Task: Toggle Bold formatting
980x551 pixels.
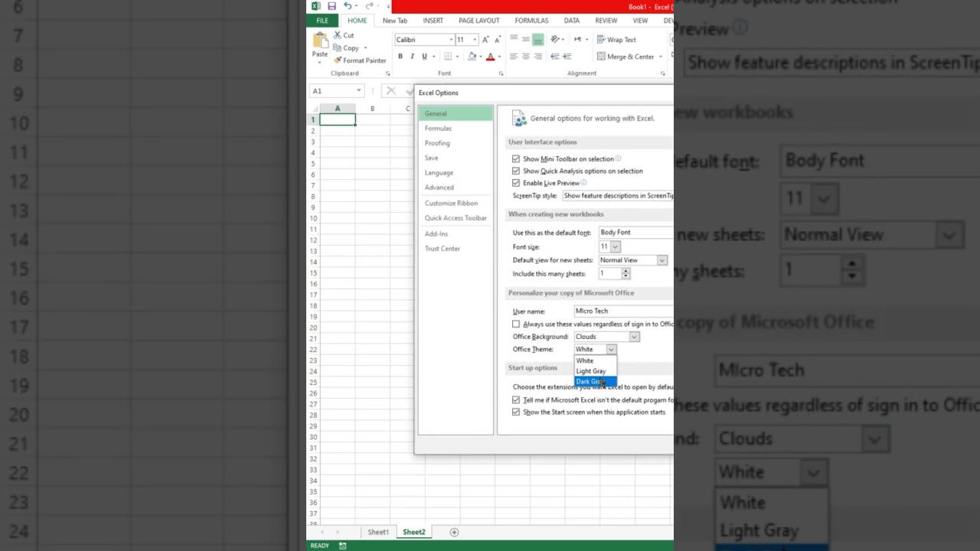Action: (x=400, y=57)
